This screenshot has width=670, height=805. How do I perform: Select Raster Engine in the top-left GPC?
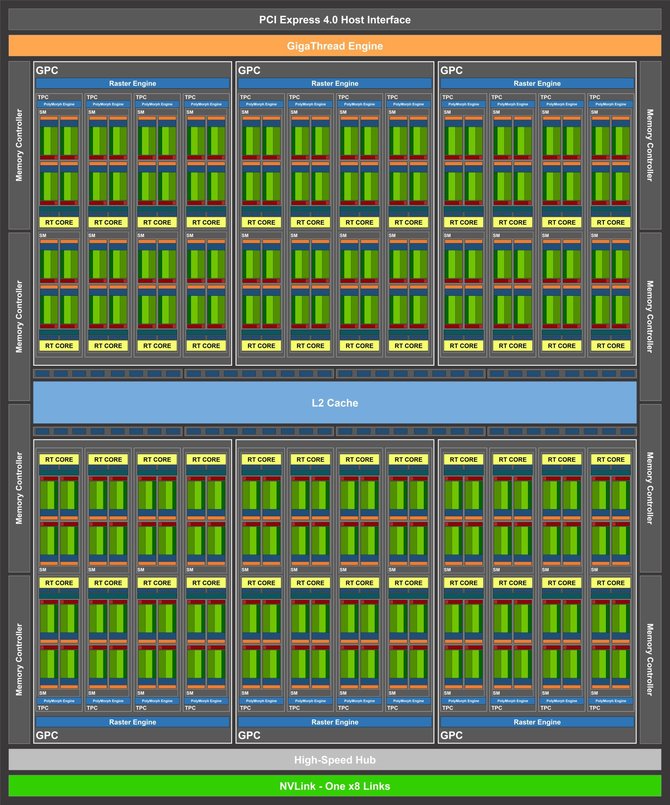(x=132, y=83)
